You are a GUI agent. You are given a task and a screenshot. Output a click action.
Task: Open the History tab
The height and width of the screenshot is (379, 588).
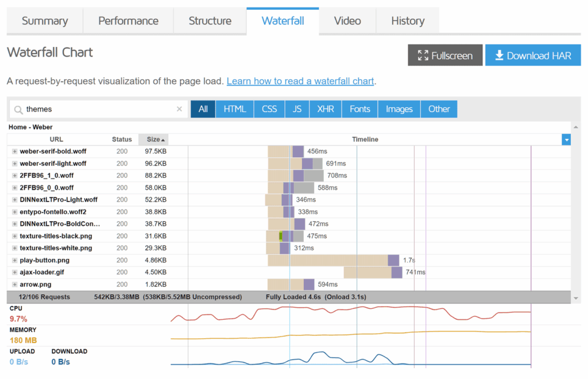[x=407, y=20]
